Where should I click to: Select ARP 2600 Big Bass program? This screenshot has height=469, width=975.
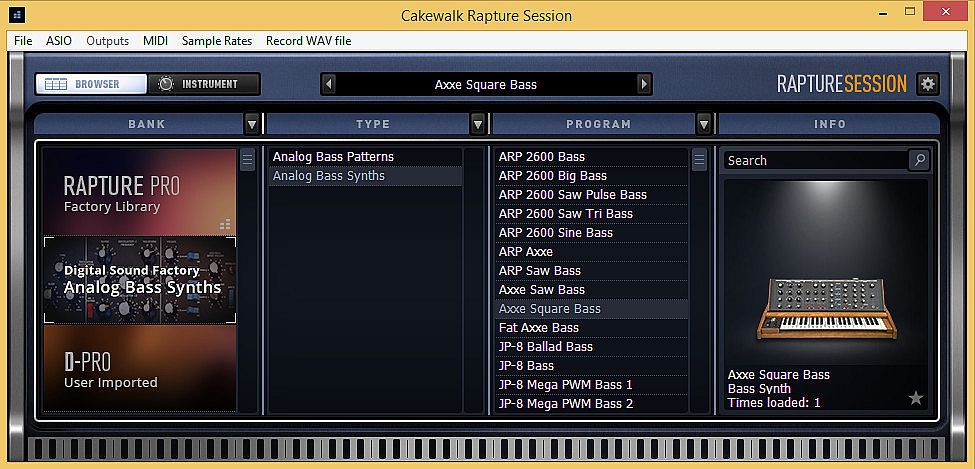(552, 176)
